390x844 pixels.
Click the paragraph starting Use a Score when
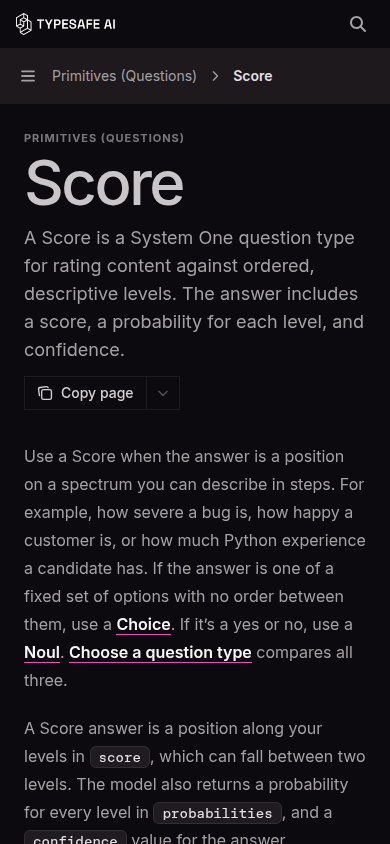point(195,568)
